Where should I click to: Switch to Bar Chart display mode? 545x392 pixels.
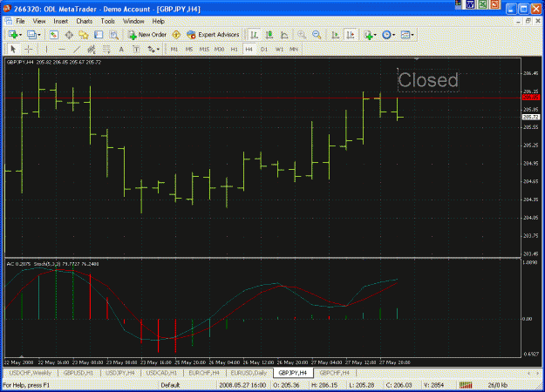(x=254, y=35)
